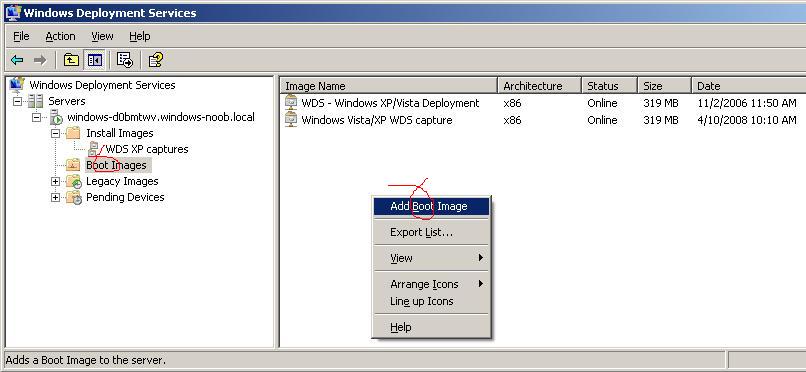Select the WDS - Windows XP/Vista Deployment row name
Image resolution: width=806 pixels, height=372 pixels.
pyautogui.click(x=390, y=103)
